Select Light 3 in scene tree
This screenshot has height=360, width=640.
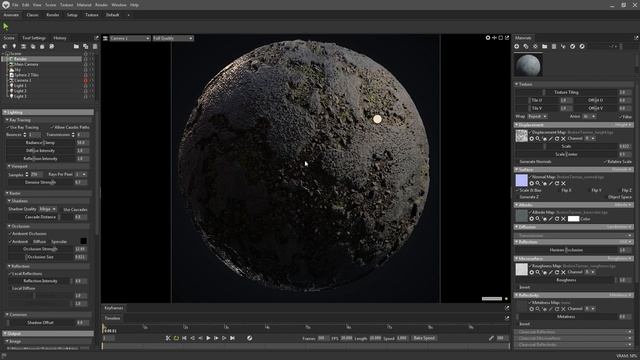20,97
